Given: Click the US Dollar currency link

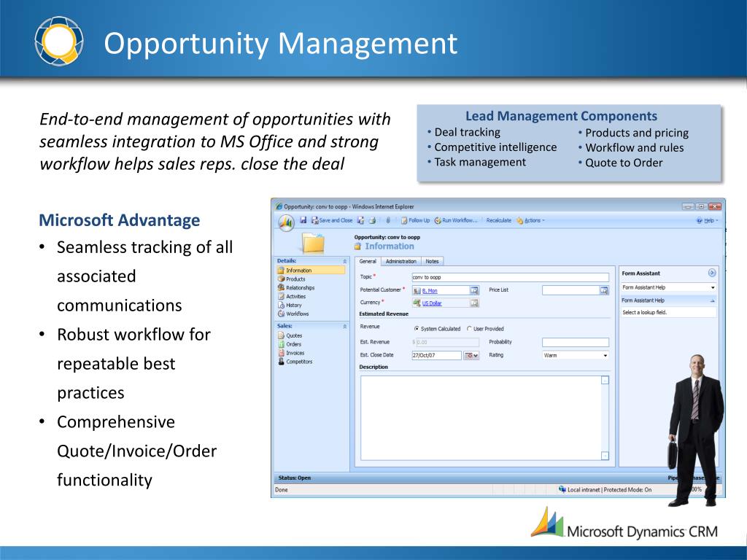Looking at the screenshot, I should pyautogui.click(x=432, y=303).
